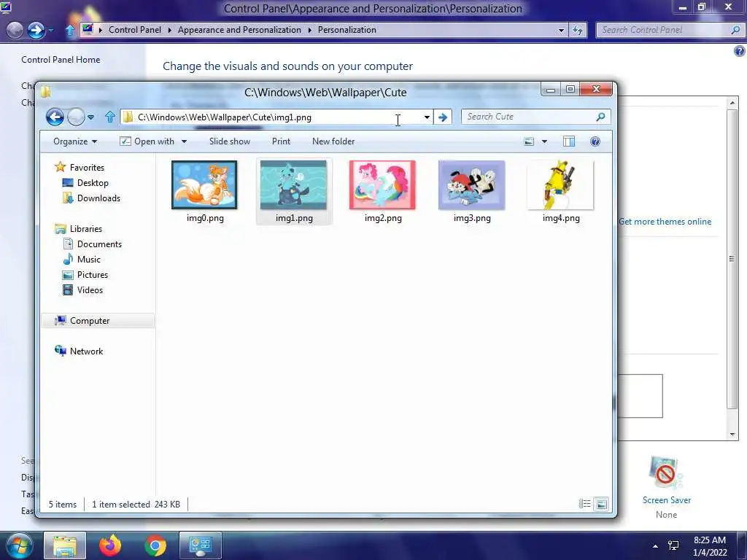Open Music library
This screenshot has width=747, height=560.
tap(82, 259)
